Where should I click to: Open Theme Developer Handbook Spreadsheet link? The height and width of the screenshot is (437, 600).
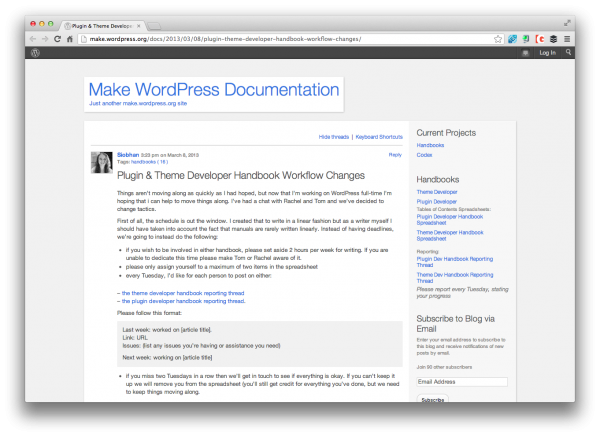pyautogui.click(x=450, y=235)
